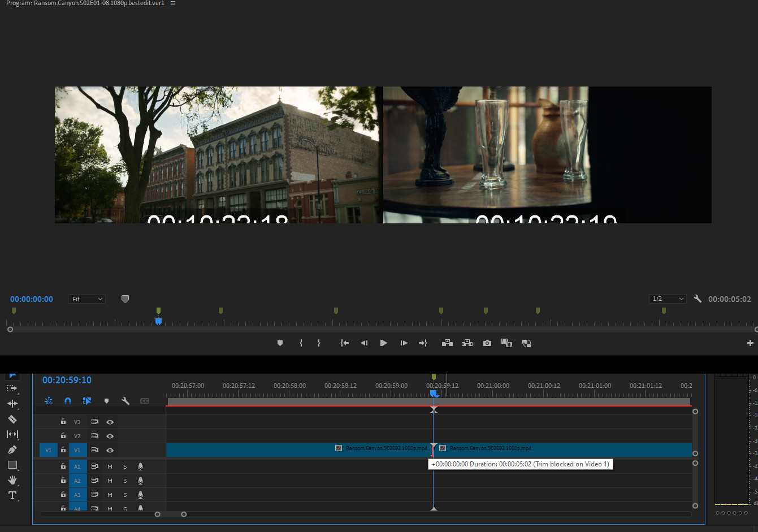
Task: Export a frame with the camera icon
Action: click(487, 343)
